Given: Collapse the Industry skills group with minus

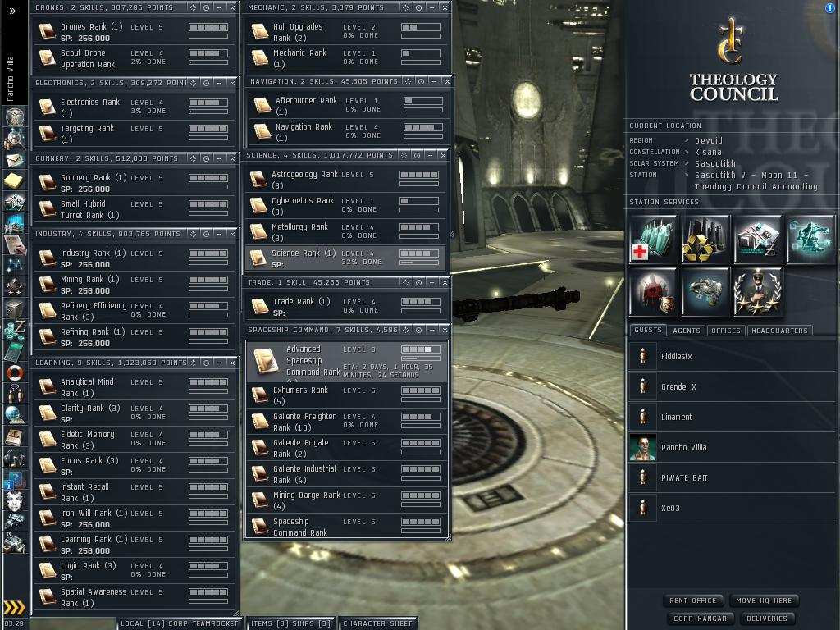Looking at the screenshot, I should pos(219,234).
